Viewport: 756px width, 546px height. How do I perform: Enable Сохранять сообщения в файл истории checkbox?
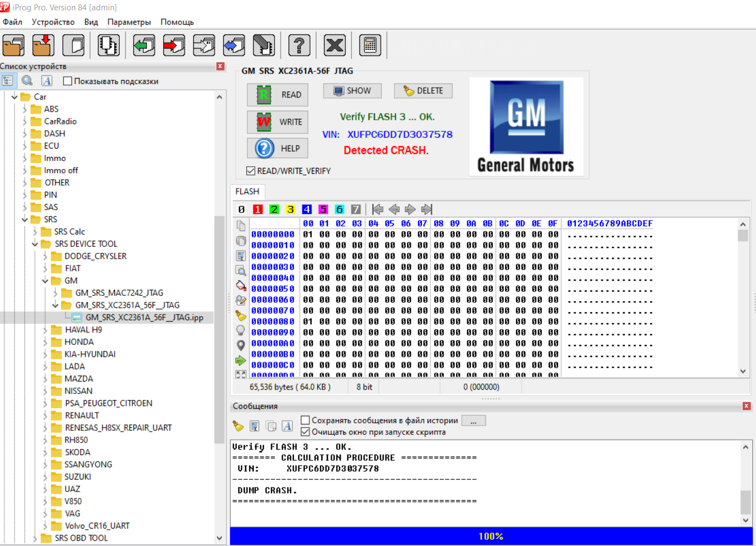click(306, 420)
